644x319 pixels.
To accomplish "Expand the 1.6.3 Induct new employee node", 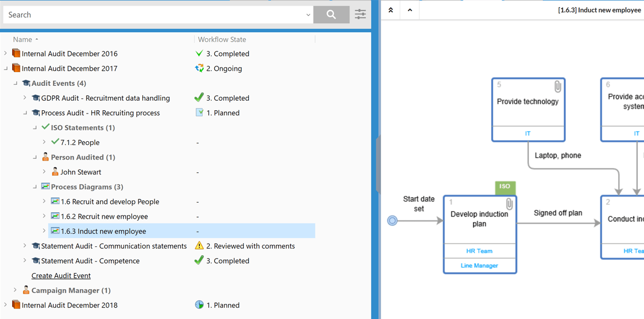I will 44,231.
